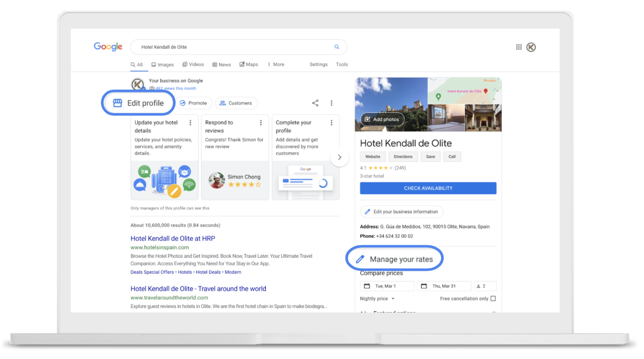This screenshot has height=359, width=644.
Task: Click the Hotel Kendall de Olite title
Action: [406, 143]
